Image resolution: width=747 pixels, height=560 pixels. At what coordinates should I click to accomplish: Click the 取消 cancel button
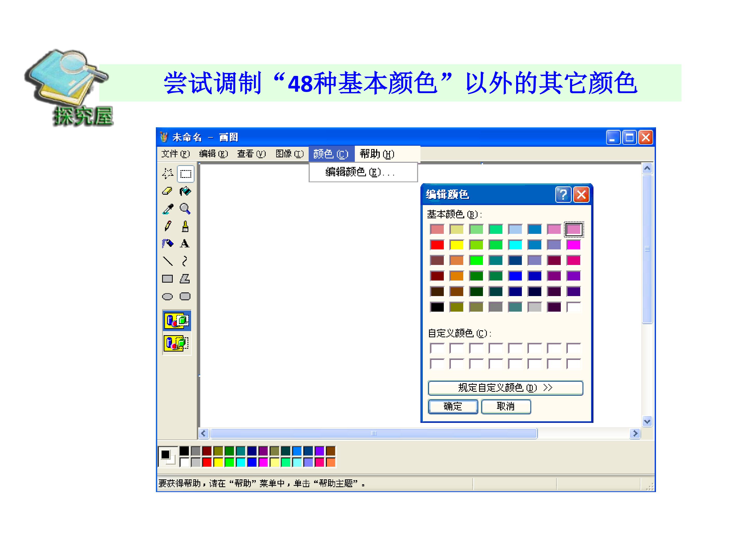pyautogui.click(x=506, y=407)
